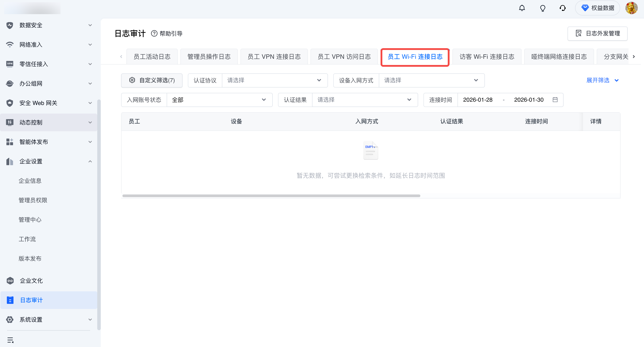Switch to the 哑终端网络连接日志 tab

559,57
